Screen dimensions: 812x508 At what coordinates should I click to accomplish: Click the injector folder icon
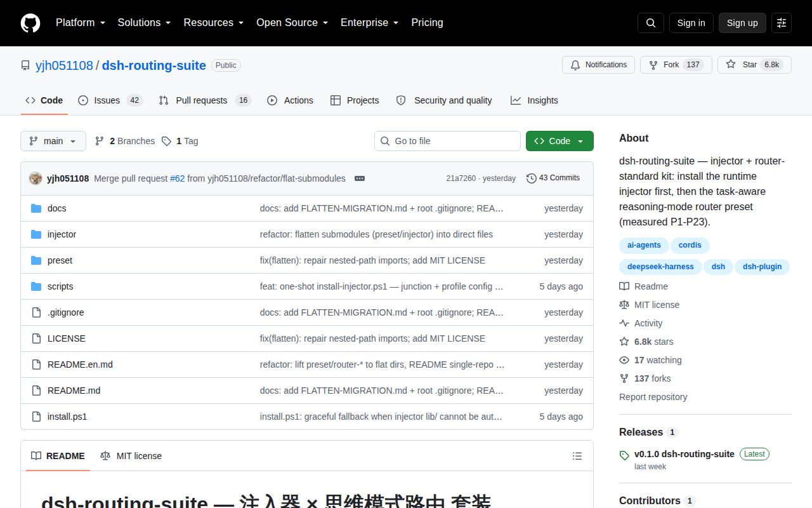[x=36, y=234]
